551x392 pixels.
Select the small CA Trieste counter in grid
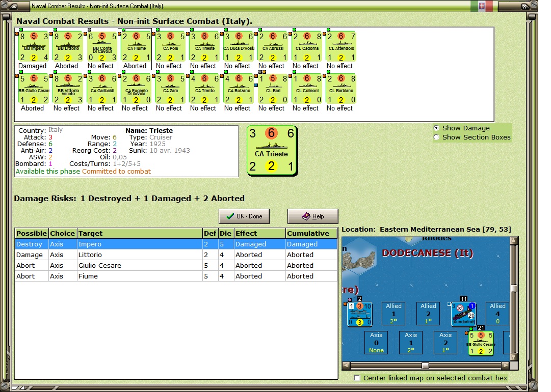pos(204,47)
